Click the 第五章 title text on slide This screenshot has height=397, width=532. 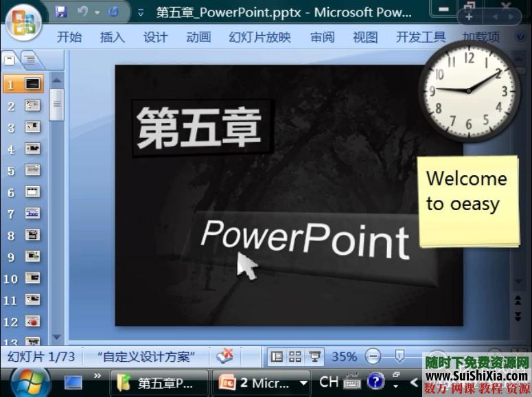click(200, 128)
